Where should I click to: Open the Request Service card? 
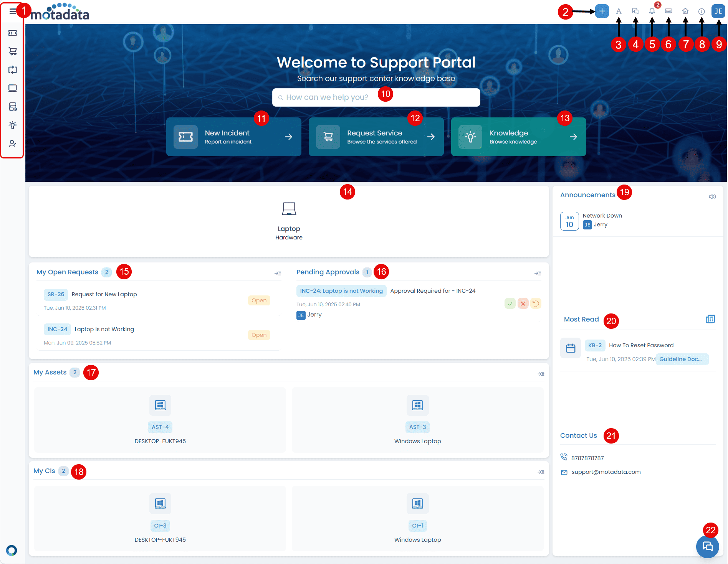[376, 137]
